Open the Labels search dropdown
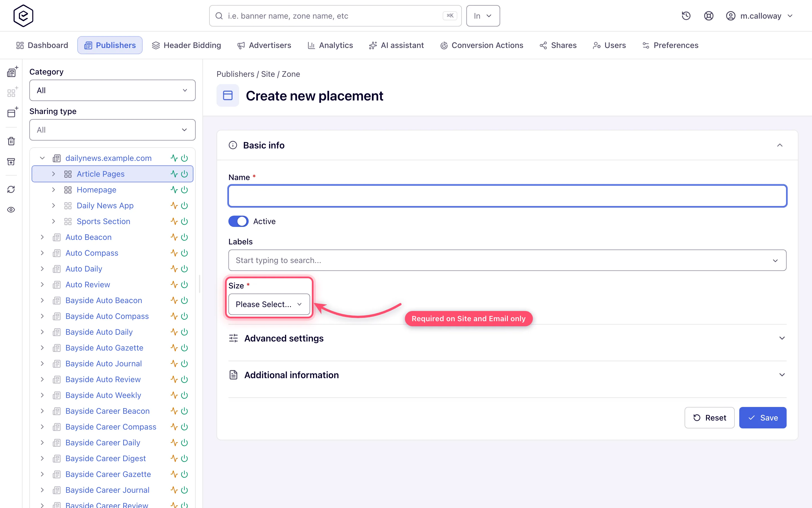 point(507,260)
